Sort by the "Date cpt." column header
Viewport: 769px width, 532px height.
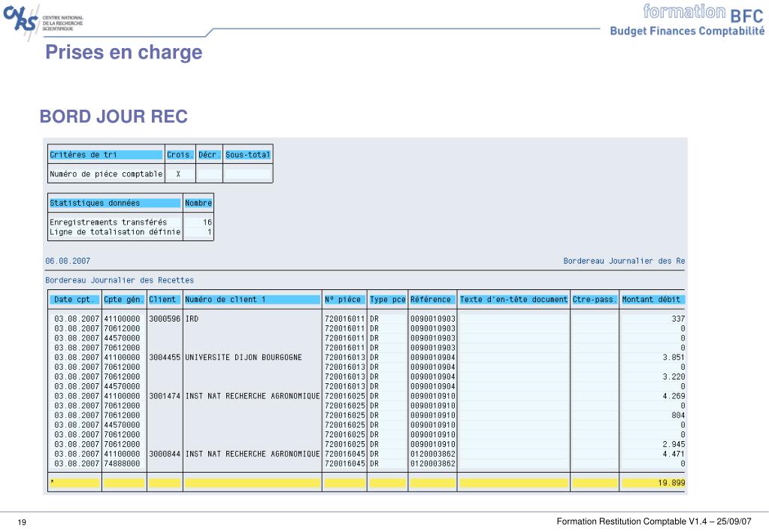click(75, 300)
